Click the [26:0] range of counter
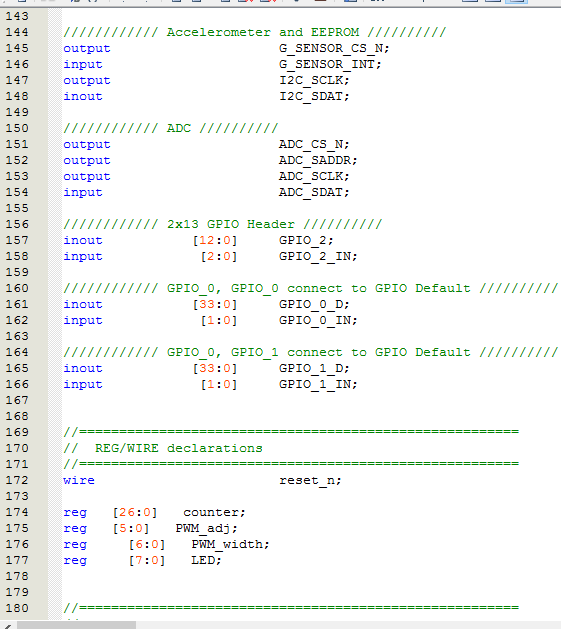 (135, 513)
